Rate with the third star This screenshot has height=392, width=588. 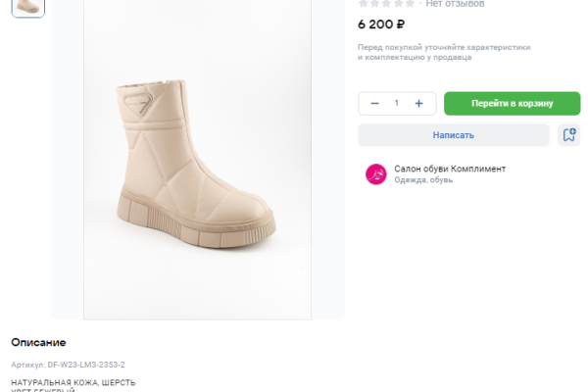pyautogui.click(x=387, y=4)
